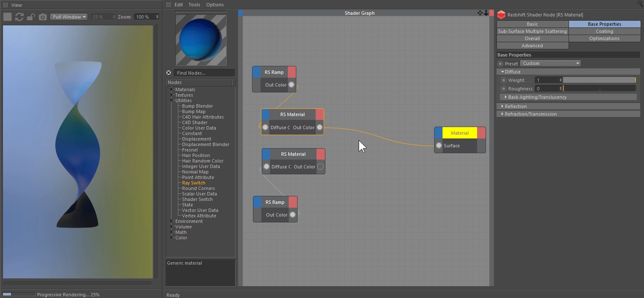Expand the Textures tree category
The width and height of the screenshot is (644, 298).
point(172,95)
